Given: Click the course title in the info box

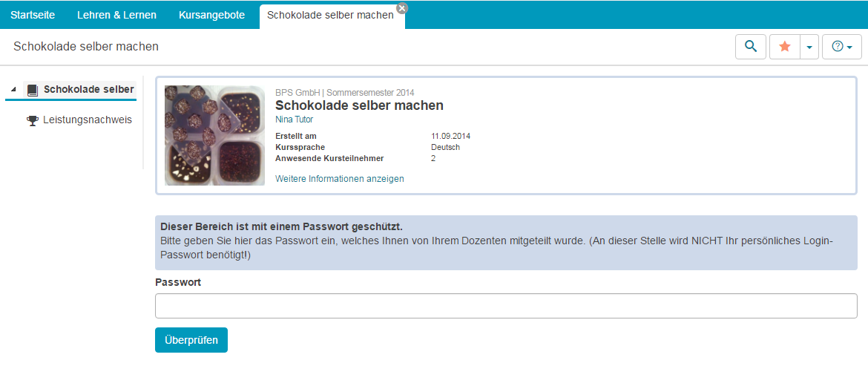Looking at the screenshot, I should click(x=359, y=105).
